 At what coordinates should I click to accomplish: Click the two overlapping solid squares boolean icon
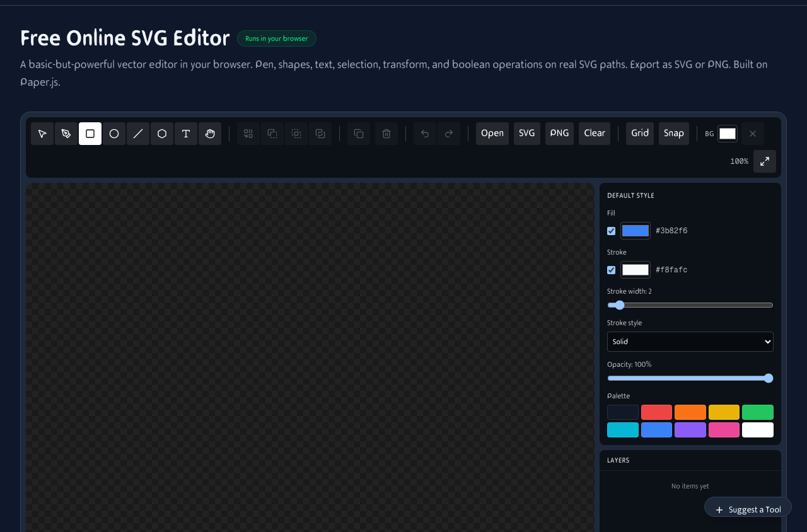pos(320,134)
